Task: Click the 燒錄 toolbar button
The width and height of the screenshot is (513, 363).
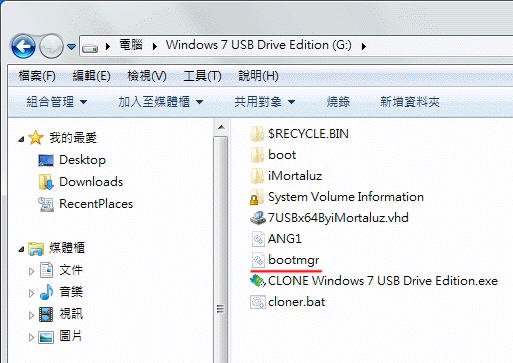Action: (338, 102)
